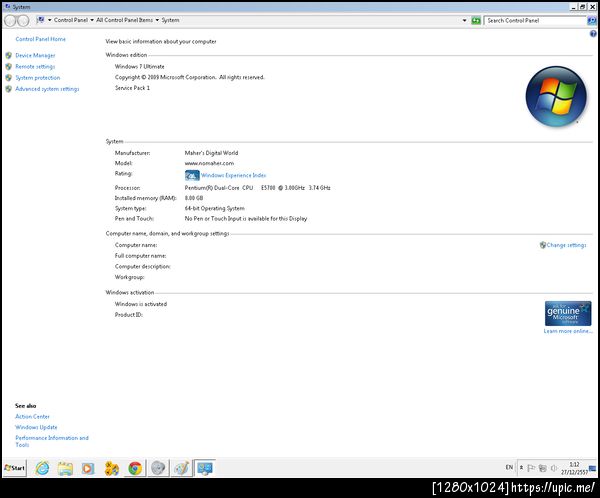
Task: Click the Control Panel breadcrumb
Action: [x=71, y=20]
